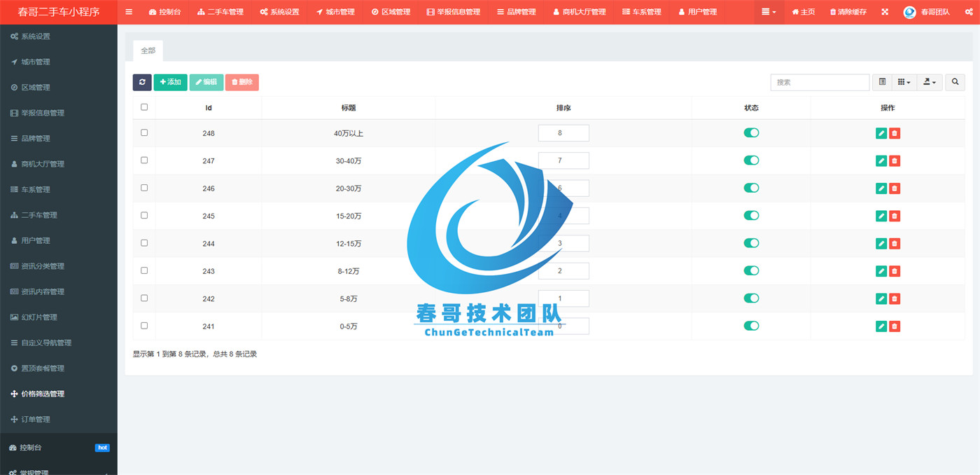Toggle the status switch for 8-12万 row
The width and height of the screenshot is (980, 475).
point(751,270)
